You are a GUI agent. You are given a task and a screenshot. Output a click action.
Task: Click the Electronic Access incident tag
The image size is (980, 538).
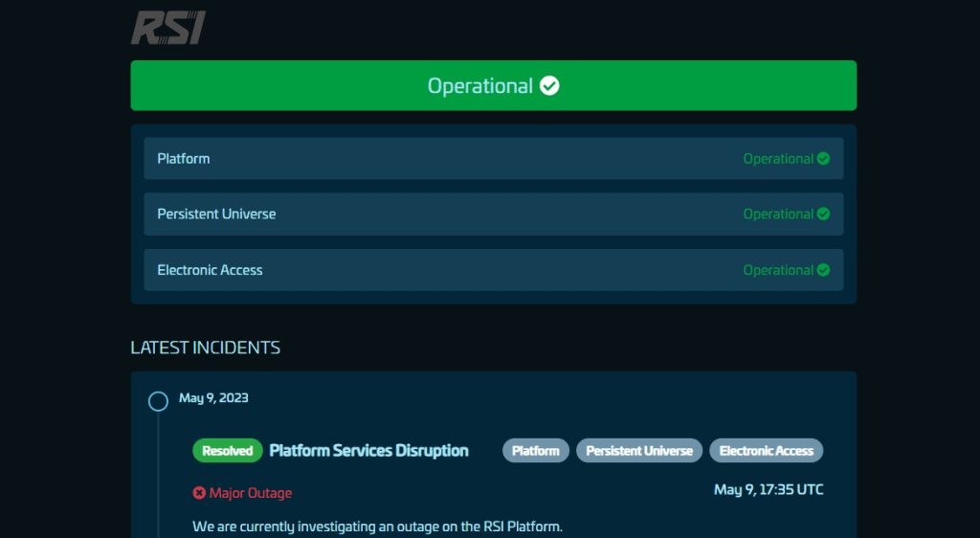pos(766,451)
